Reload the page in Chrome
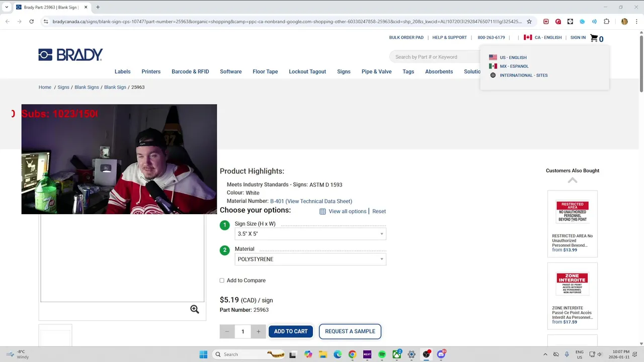This screenshot has height=362, width=644. click(x=31, y=22)
